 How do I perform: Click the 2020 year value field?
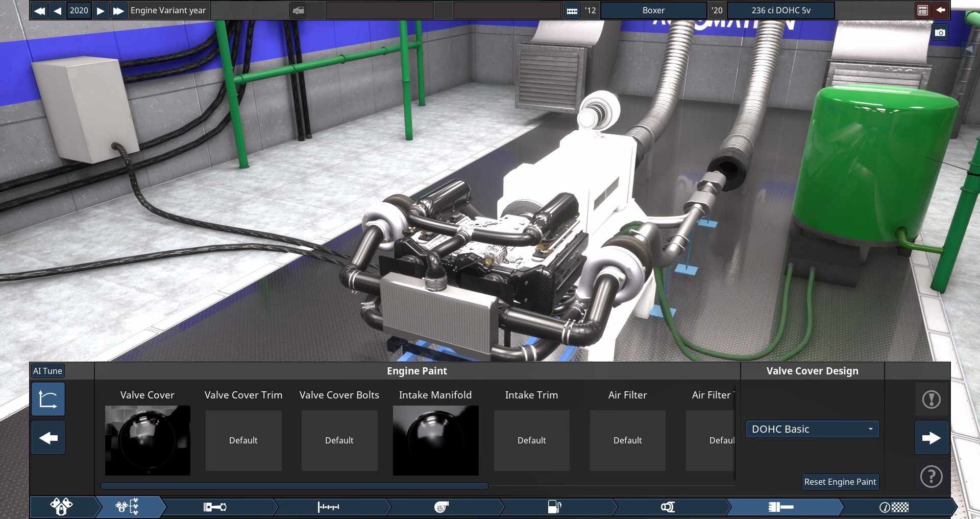pos(79,10)
